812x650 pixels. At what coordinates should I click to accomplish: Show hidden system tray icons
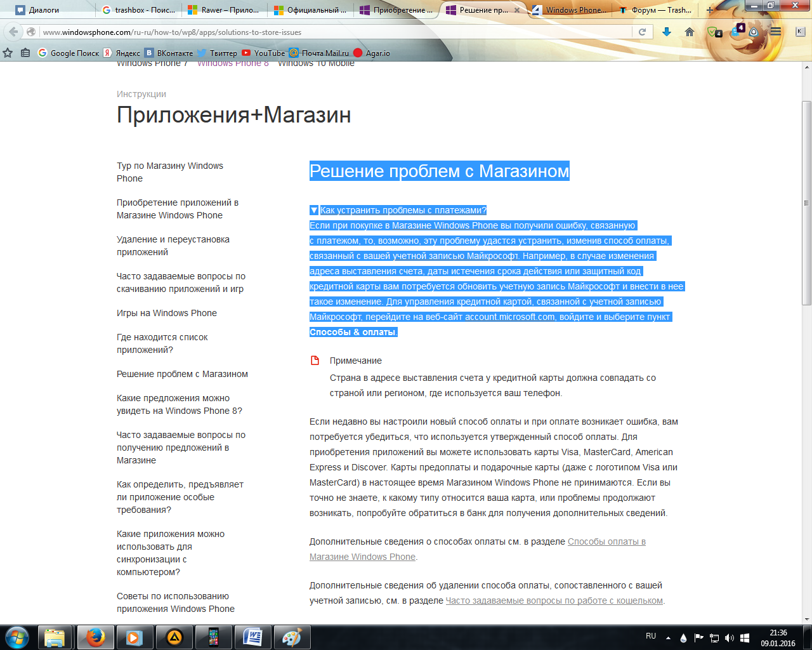pos(668,637)
